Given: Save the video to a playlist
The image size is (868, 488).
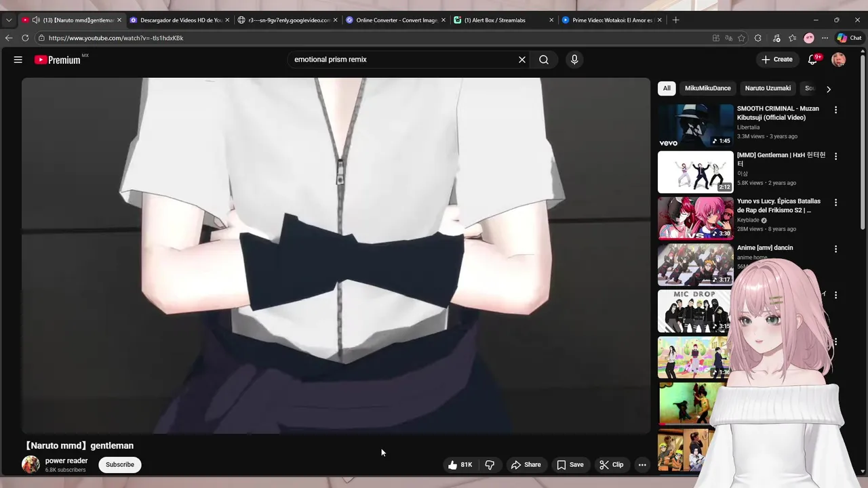Looking at the screenshot, I should pyautogui.click(x=570, y=465).
